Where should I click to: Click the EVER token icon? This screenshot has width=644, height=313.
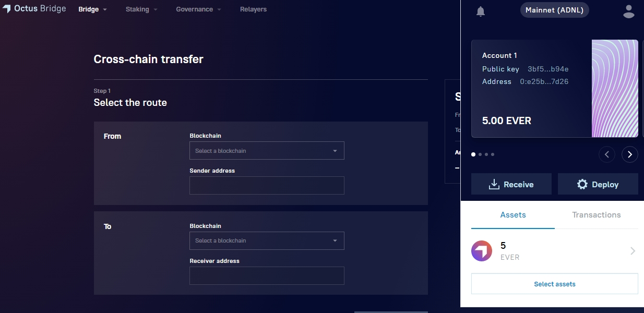tap(482, 251)
